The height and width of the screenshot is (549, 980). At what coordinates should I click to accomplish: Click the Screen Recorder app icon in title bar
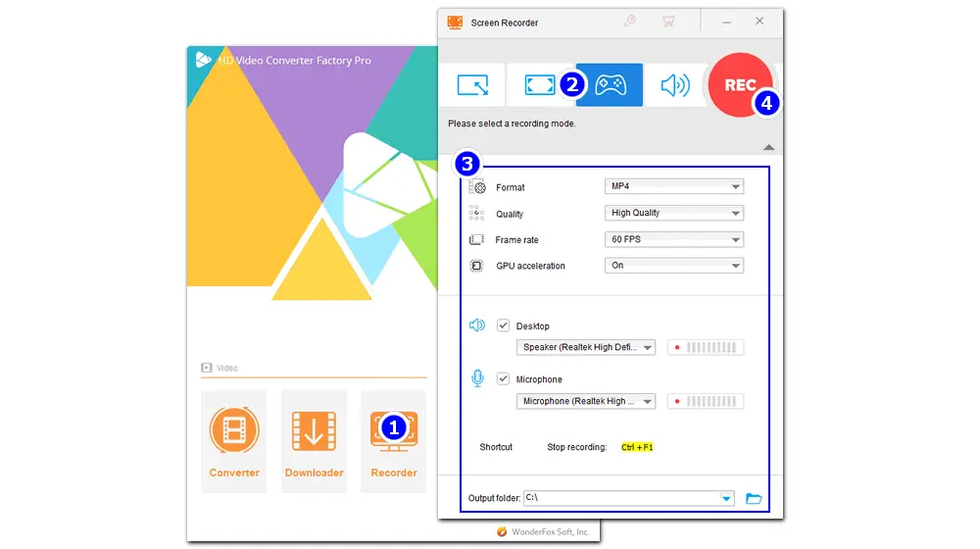455,23
